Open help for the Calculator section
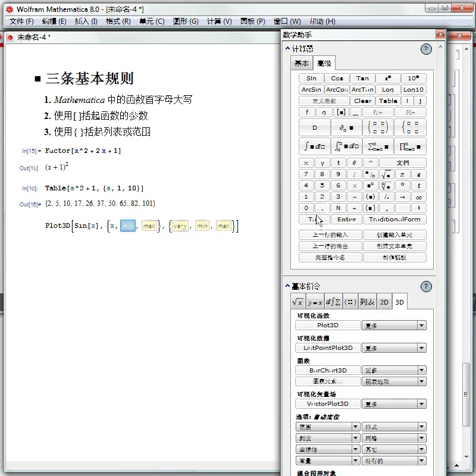This screenshot has width=476, height=476. coord(426,49)
